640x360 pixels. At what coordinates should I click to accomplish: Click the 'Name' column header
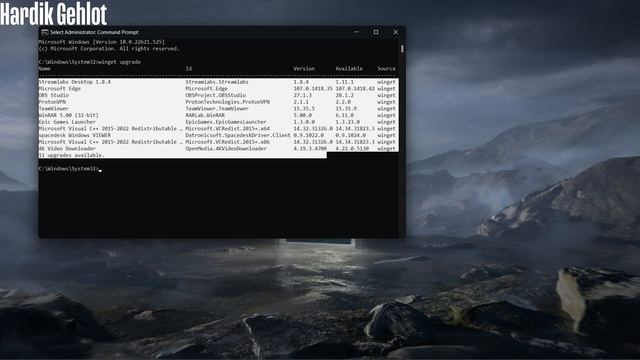click(44, 69)
